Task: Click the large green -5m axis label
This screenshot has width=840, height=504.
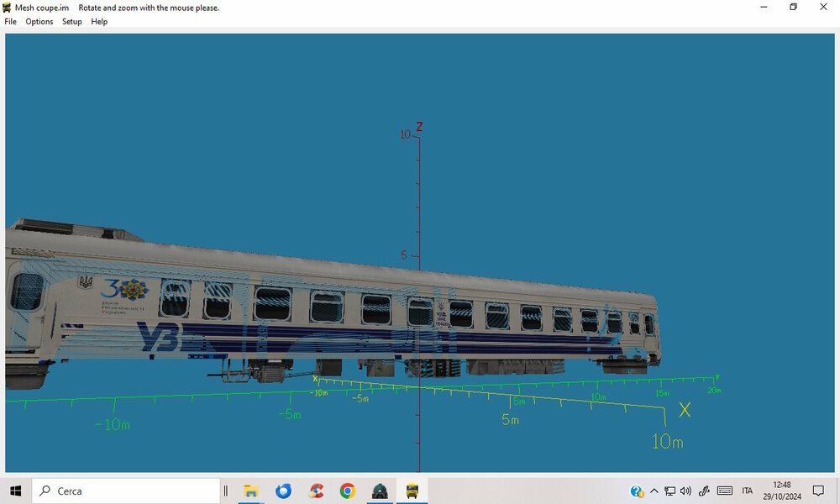Action: (x=290, y=415)
